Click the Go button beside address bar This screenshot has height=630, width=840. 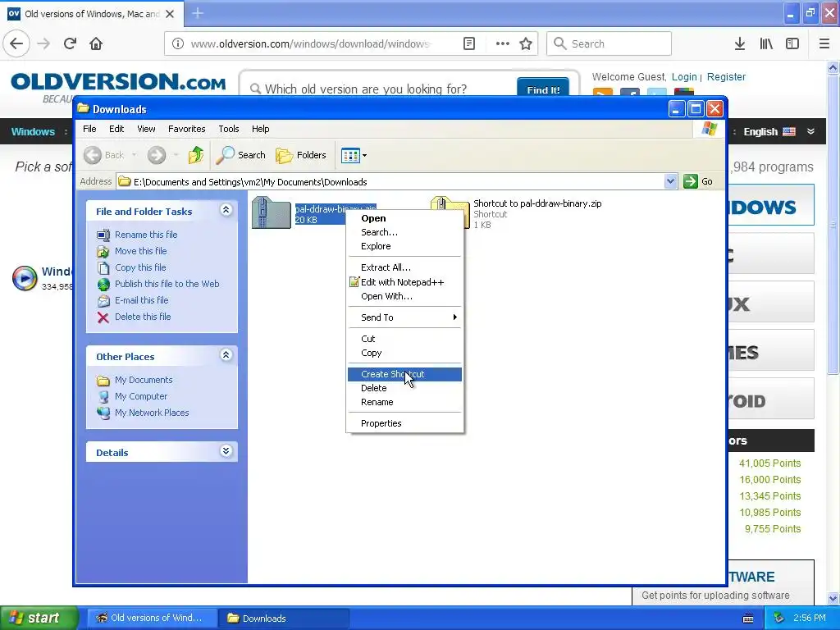tap(698, 181)
